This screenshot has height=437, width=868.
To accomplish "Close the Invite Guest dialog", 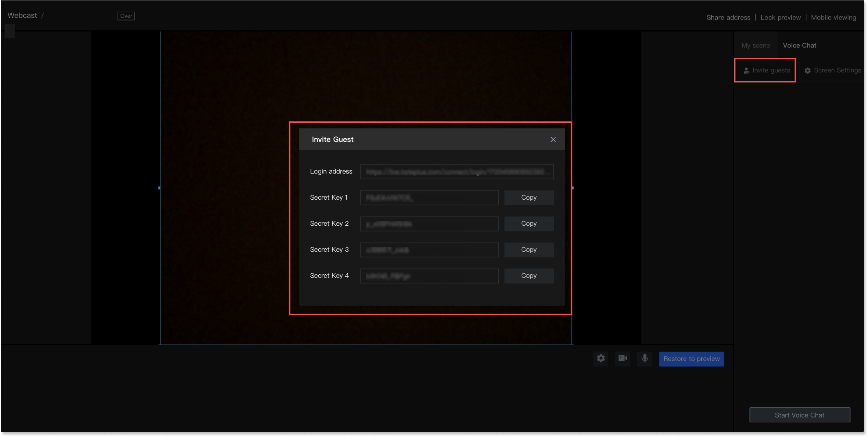I will [x=553, y=139].
